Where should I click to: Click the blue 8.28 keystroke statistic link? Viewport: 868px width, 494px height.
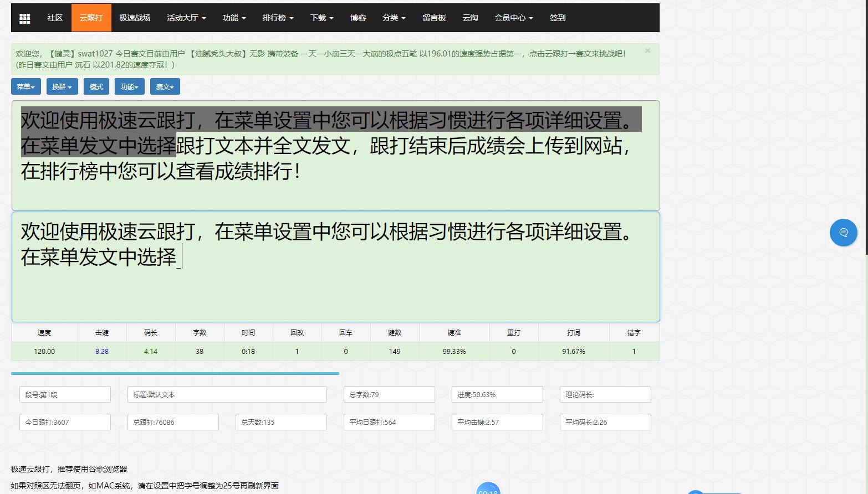[x=102, y=351]
